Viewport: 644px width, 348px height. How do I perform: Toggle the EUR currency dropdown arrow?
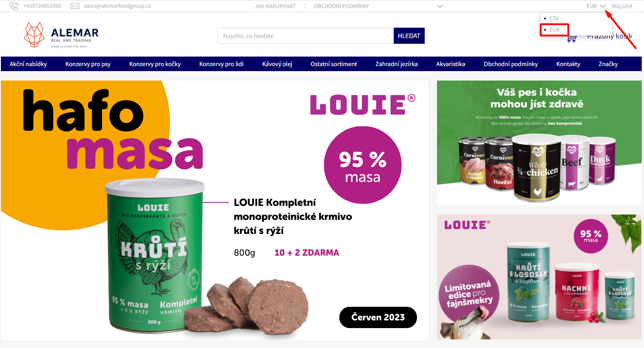(603, 6)
